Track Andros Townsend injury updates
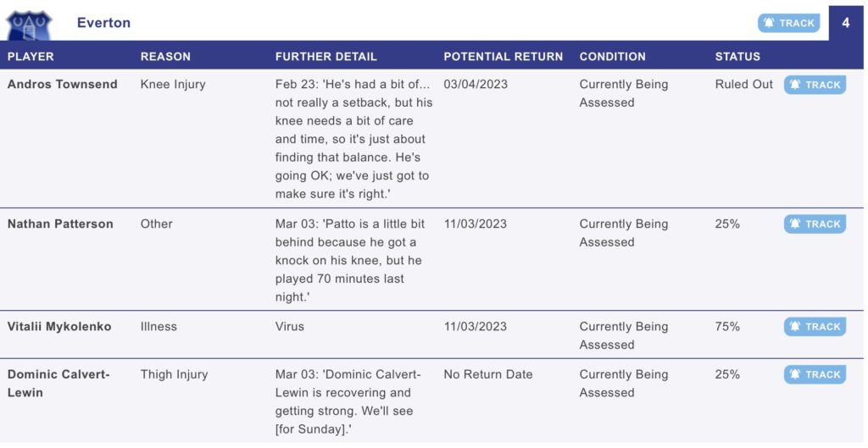868x448 pixels. click(815, 85)
